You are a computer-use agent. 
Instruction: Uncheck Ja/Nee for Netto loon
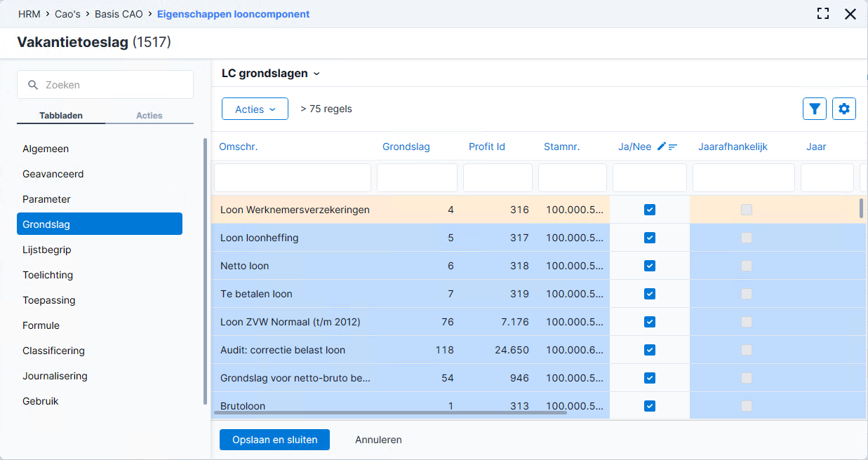[x=650, y=266]
